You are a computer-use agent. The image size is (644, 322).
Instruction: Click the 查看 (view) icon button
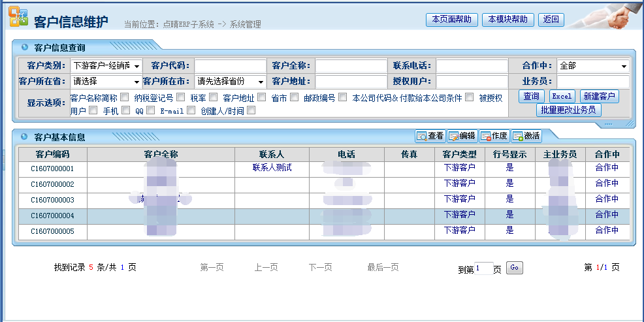[x=430, y=136]
